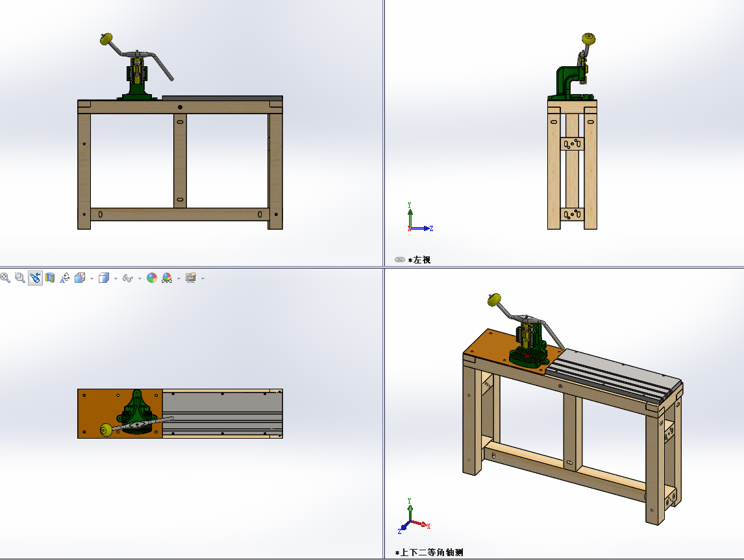Select the Zoom to Area tool
Image resolution: width=744 pixels, height=560 pixels.
coord(20,278)
